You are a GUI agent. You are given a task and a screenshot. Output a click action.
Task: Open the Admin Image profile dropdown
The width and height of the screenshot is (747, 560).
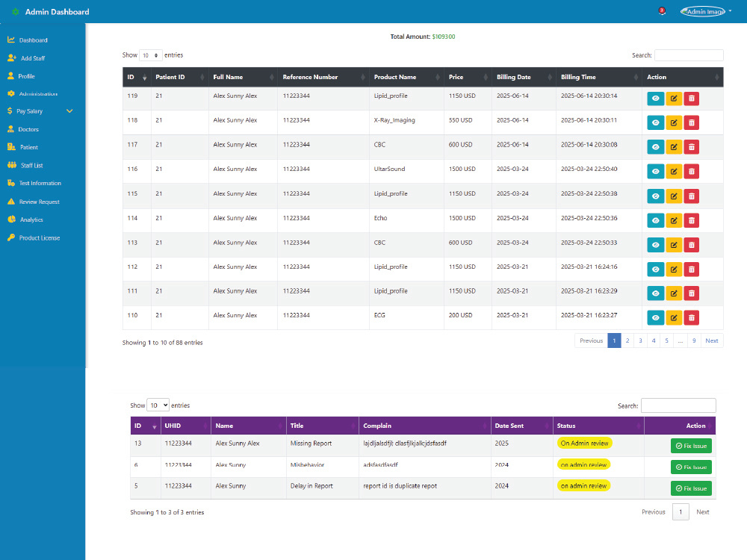[706, 11]
